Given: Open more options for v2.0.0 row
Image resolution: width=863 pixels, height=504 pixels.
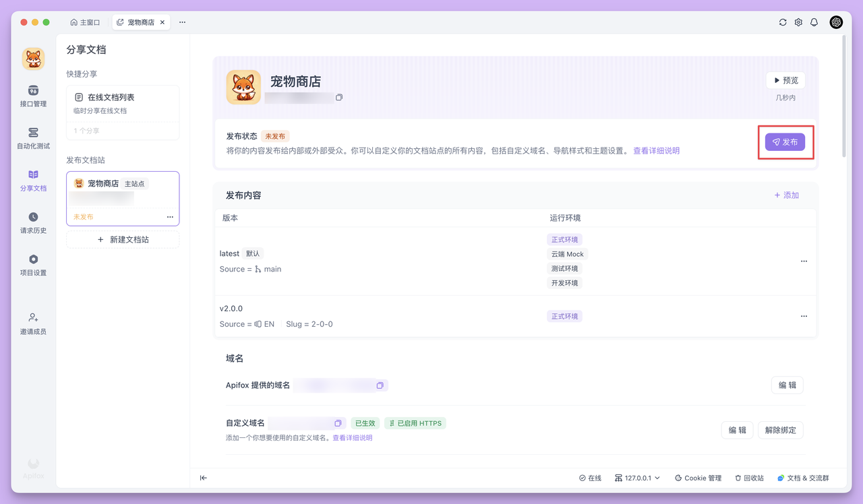Looking at the screenshot, I should (x=804, y=316).
